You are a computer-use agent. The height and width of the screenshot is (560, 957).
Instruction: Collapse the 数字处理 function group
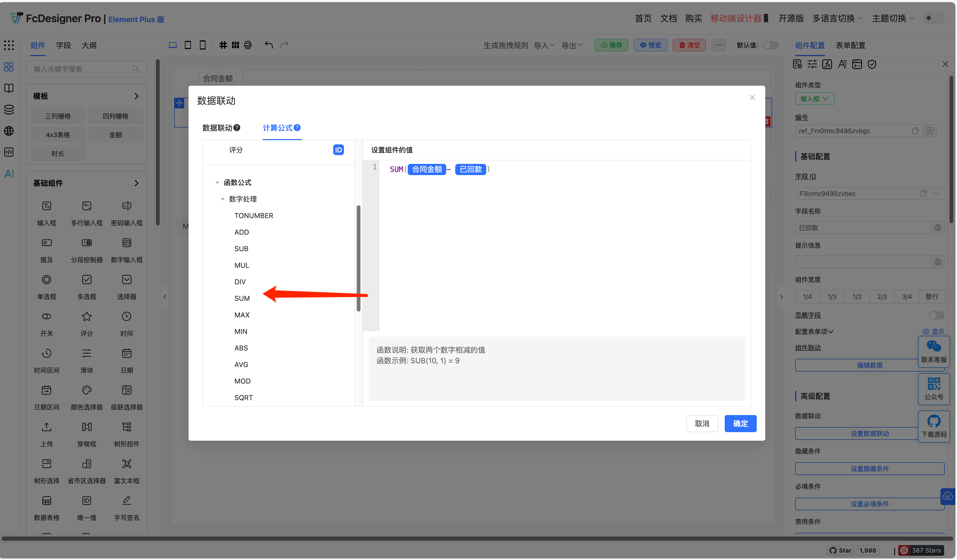click(223, 199)
